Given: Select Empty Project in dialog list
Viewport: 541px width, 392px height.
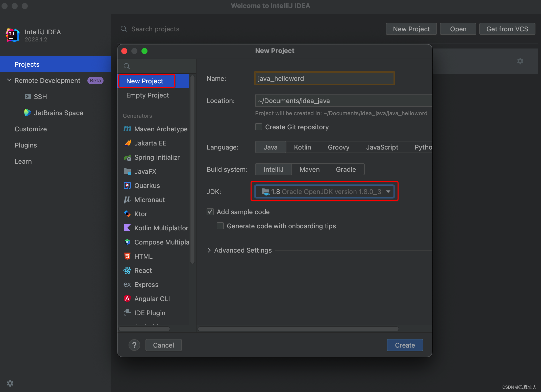Looking at the screenshot, I should [x=153, y=95].
